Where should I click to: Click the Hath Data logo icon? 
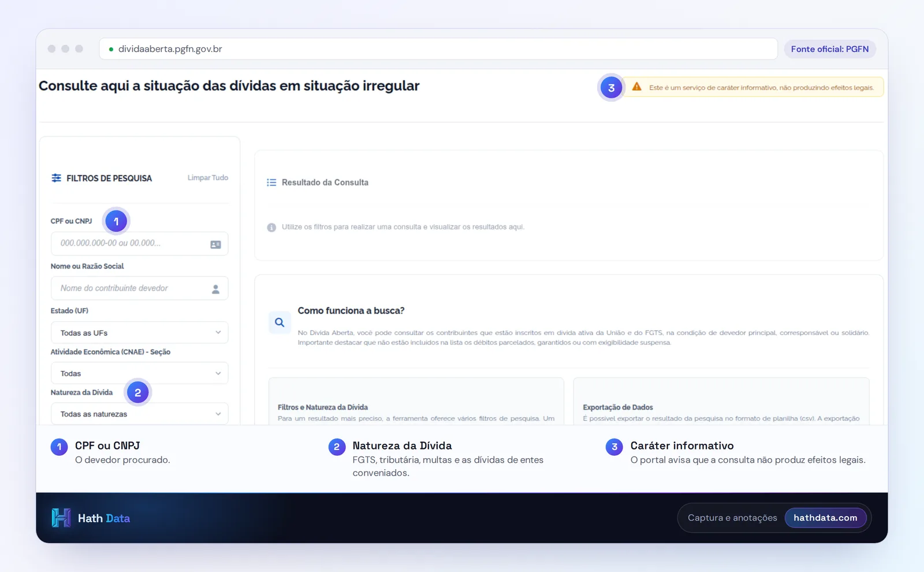pyautogui.click(x=61, y=518)
